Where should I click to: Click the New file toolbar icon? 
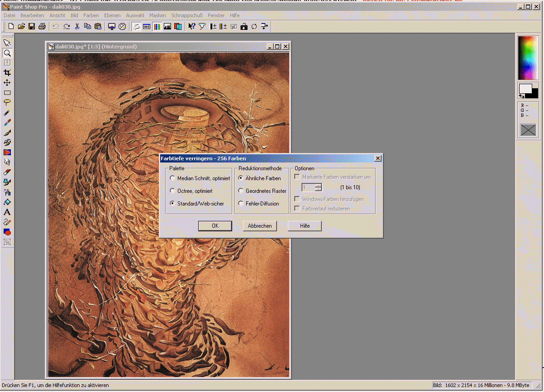[x=11, y=27]
